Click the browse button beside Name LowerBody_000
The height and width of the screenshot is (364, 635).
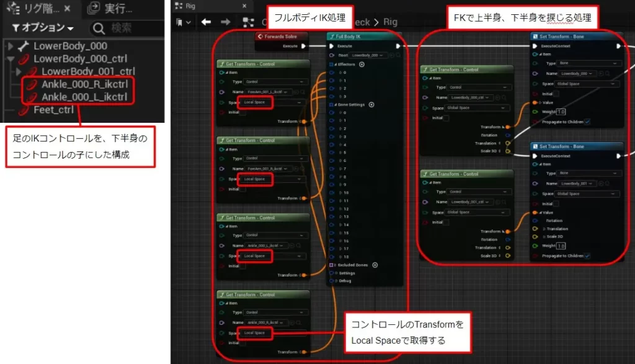602,74
